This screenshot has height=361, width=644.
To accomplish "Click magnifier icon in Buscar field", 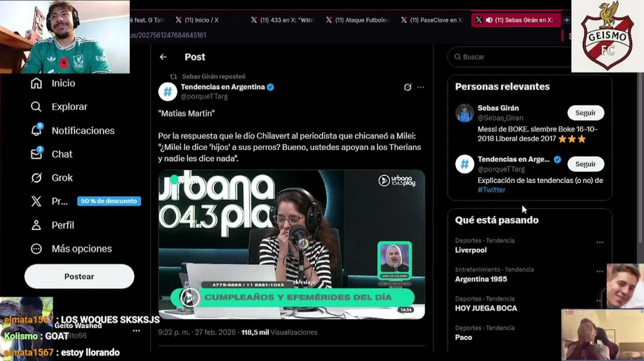I will (457, 57).
